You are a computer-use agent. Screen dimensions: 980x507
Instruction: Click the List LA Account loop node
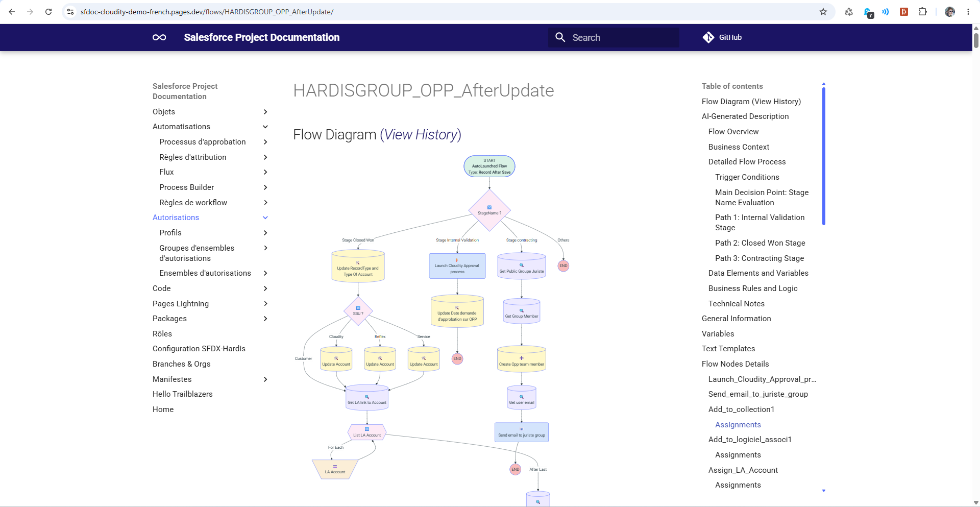[x=367, y=432]
